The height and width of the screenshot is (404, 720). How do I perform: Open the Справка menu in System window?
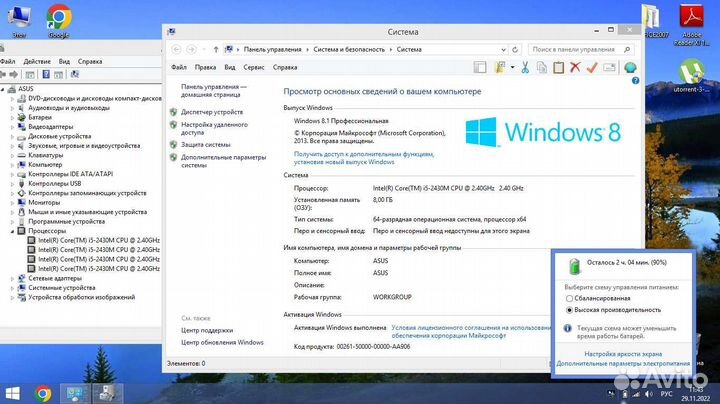(285, 67)
